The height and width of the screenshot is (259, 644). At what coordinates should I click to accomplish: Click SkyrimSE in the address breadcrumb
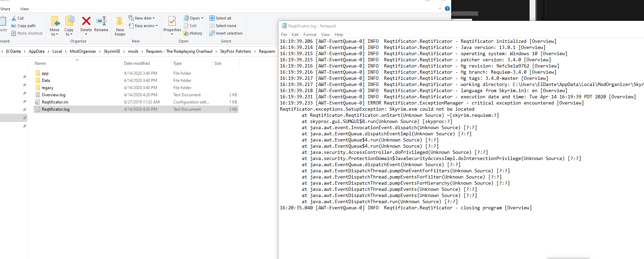point(112,51)
